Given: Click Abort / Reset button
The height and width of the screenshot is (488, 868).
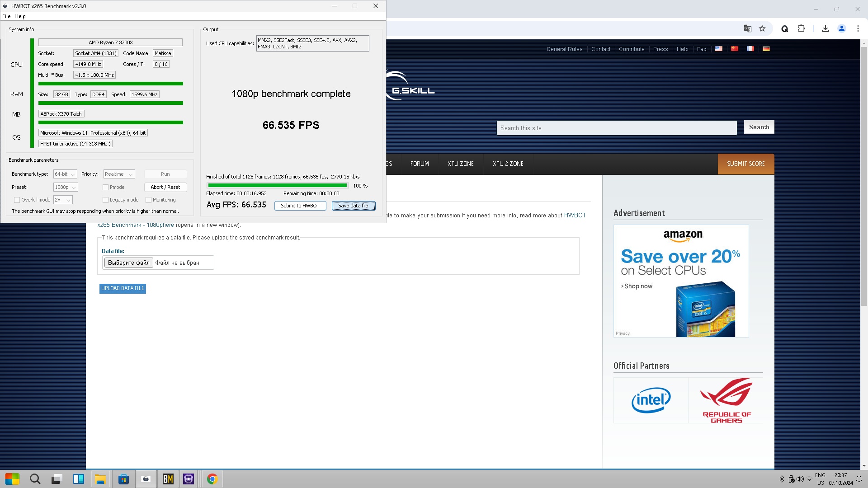Looking at the screenshot, I should (165, 187).
